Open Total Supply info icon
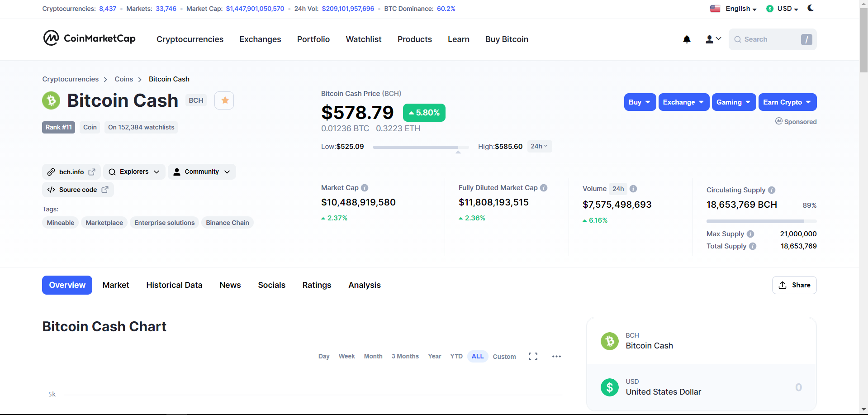 click(x=753, y=246)
